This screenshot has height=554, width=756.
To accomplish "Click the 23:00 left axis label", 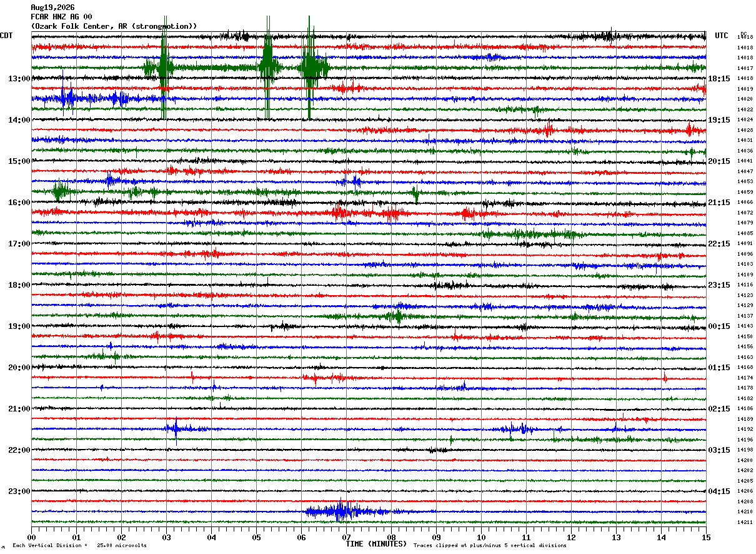I will coord(19,491).
